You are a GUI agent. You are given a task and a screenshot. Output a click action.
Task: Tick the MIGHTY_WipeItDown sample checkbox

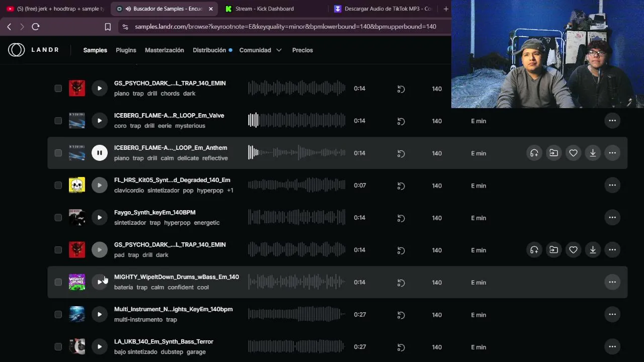pyautogui.click(x=58, y=282)
